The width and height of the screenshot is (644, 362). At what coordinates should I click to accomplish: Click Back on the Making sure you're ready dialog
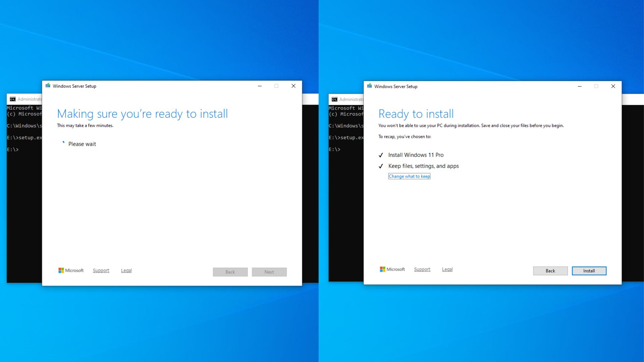230,272
